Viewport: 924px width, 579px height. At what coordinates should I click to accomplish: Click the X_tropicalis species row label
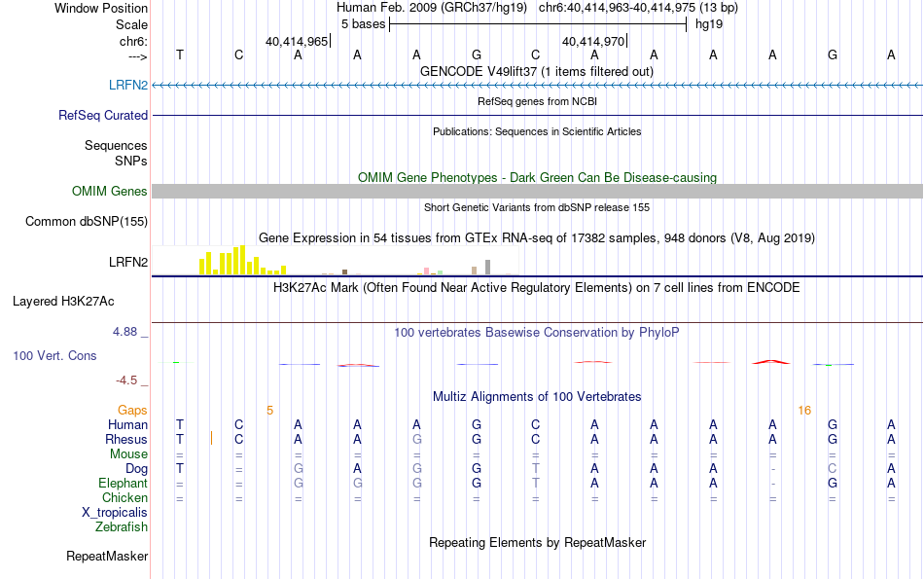(x=115, y=513)
